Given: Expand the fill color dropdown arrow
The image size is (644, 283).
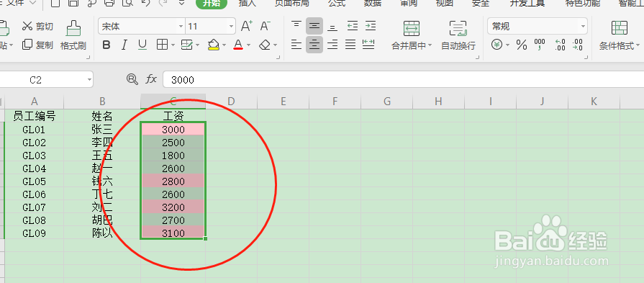Looking at the screenshot, I should point(224,45).
